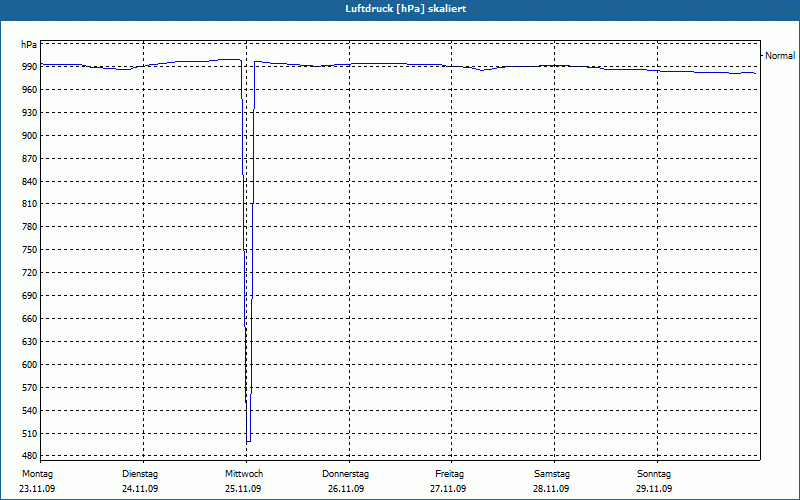Click the 690 y-axis value
800x500 pixels.
[29, 295]
